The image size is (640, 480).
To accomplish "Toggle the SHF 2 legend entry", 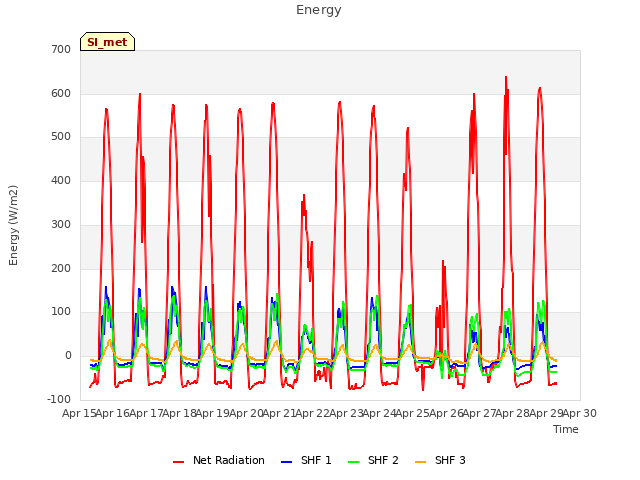I will pos(373,460).
